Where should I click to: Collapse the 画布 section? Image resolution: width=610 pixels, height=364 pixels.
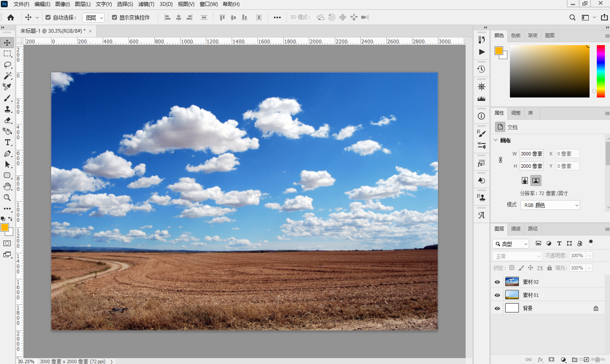(x=496, y=140)
